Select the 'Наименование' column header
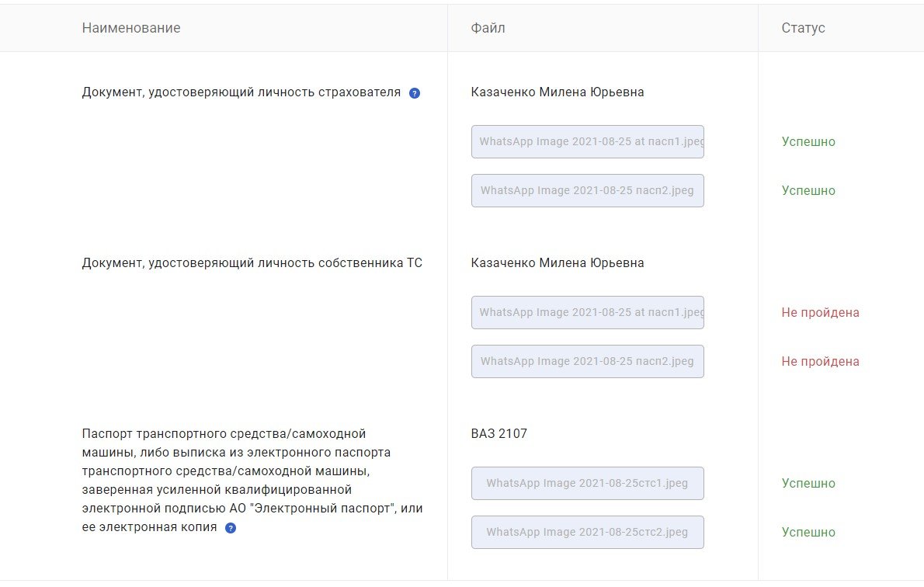924x587 pixels. 131,28
